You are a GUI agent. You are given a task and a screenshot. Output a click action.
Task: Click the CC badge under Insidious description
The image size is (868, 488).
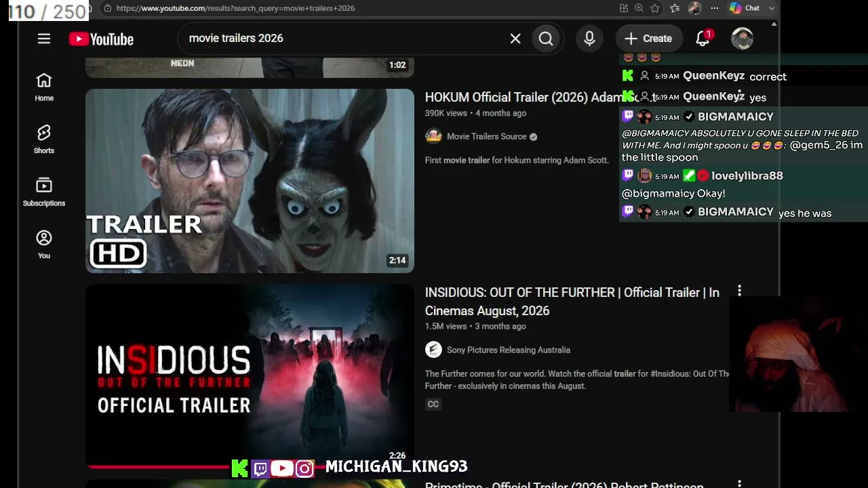point(433,404)
